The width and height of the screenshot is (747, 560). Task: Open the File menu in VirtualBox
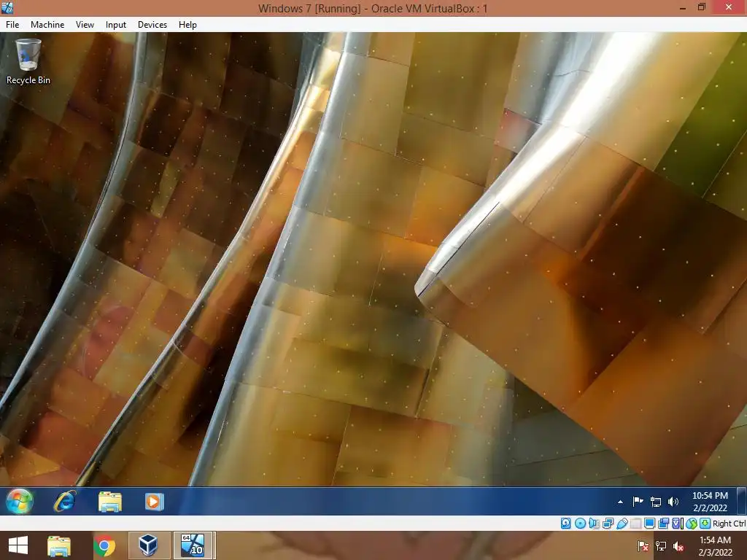[x=12, y=25]
